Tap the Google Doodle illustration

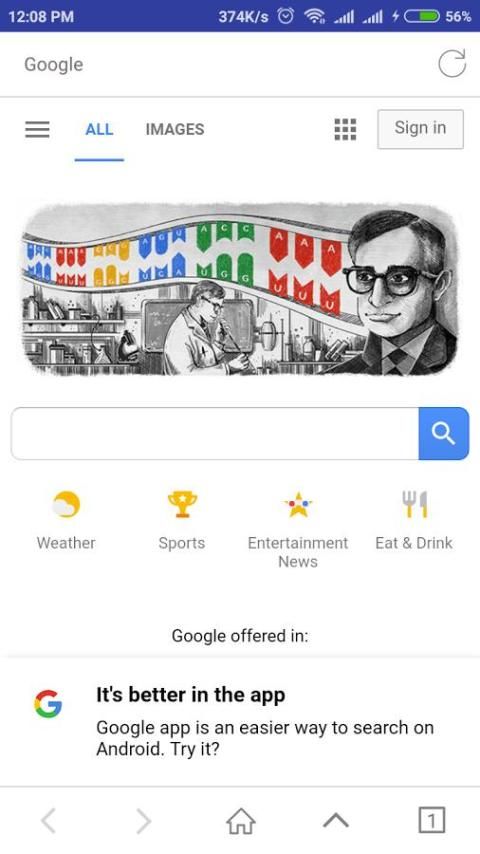point(240,289)
